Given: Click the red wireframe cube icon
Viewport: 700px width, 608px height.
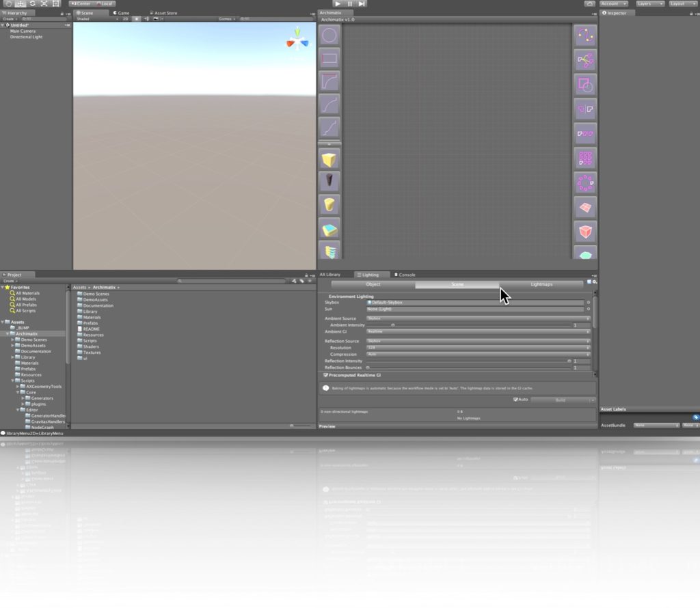Looking at the screenshot, I should click(585, 232).
